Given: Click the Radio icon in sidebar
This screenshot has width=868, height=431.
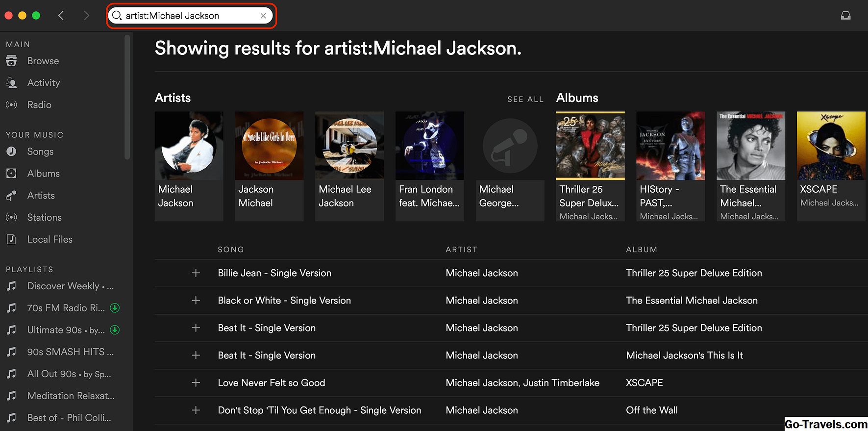Looking at the screenshot, I should (x=11, y=105).
